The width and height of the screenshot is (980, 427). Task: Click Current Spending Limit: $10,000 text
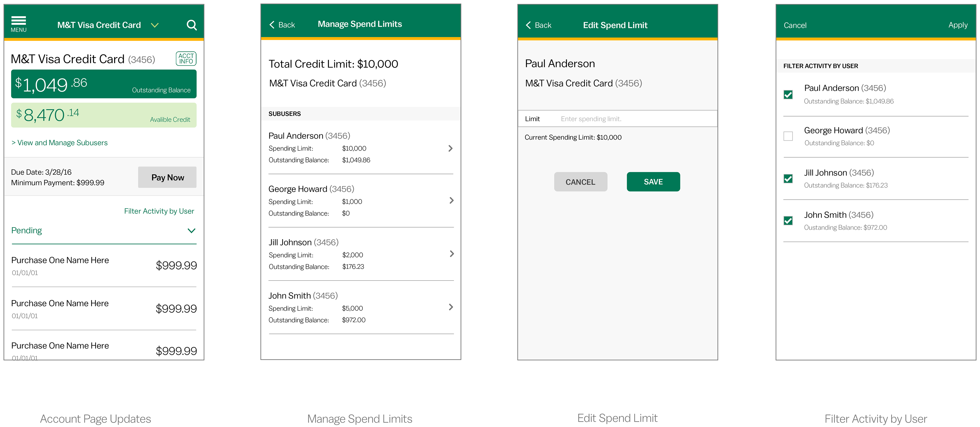[x=573, y=137]
